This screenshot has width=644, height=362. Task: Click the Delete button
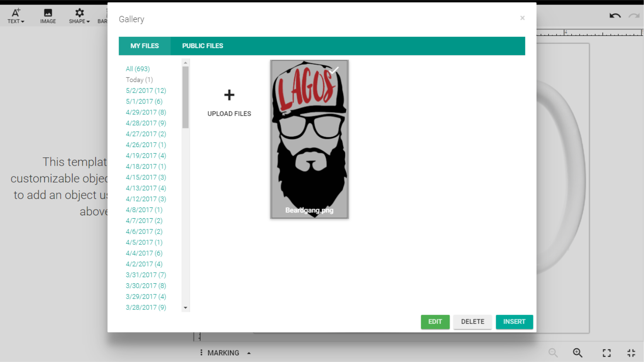click(x=472, y=322)
